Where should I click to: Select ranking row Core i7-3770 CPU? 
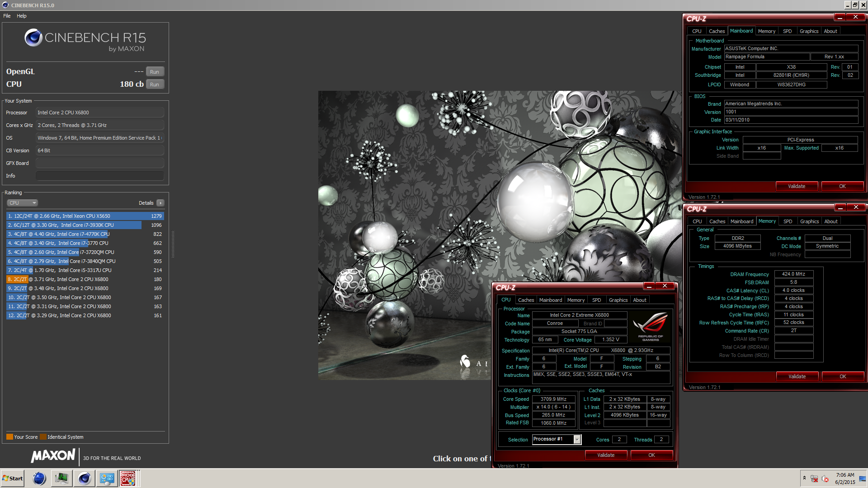tap(85, 243)
